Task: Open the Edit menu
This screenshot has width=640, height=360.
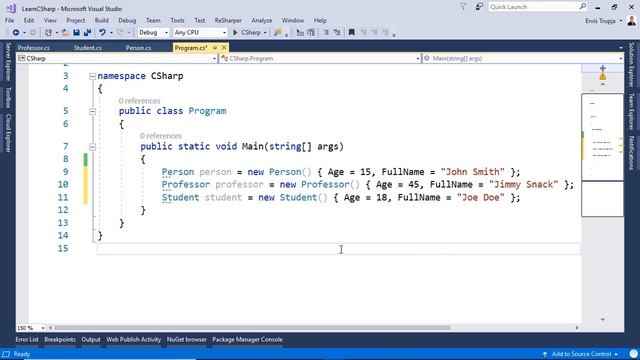Action: pyautogui.click(x=29, y=20)
